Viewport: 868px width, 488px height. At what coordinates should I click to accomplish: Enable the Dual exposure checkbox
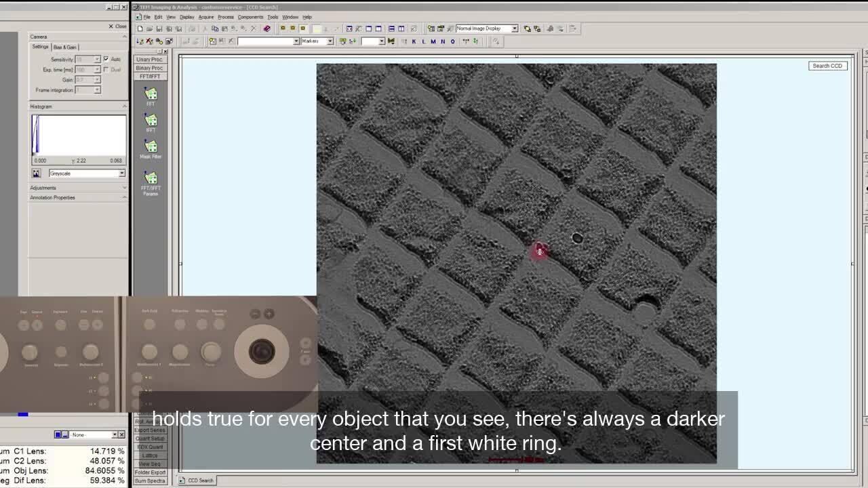tap(106, 70)
